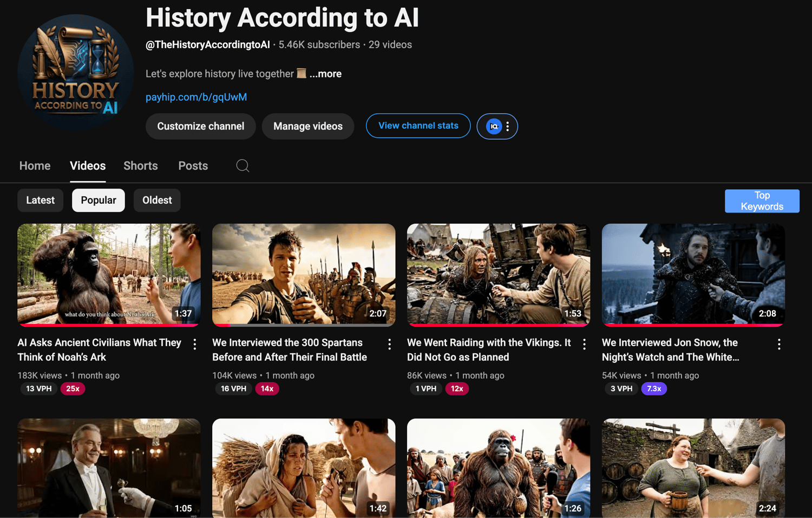Click the 14x outlier score badge

tap(267, 388)
